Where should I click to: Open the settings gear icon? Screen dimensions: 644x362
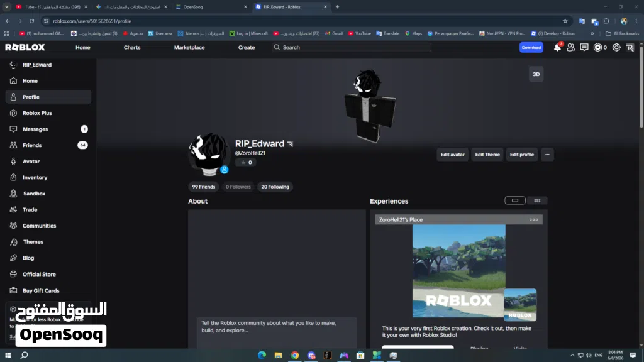[x=616, y=48]
